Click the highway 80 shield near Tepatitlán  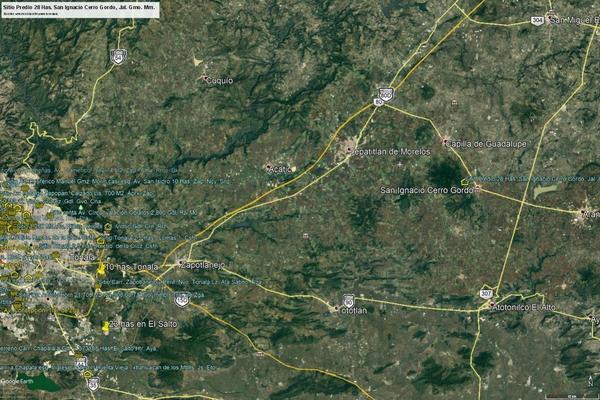(x=386, y=95)
